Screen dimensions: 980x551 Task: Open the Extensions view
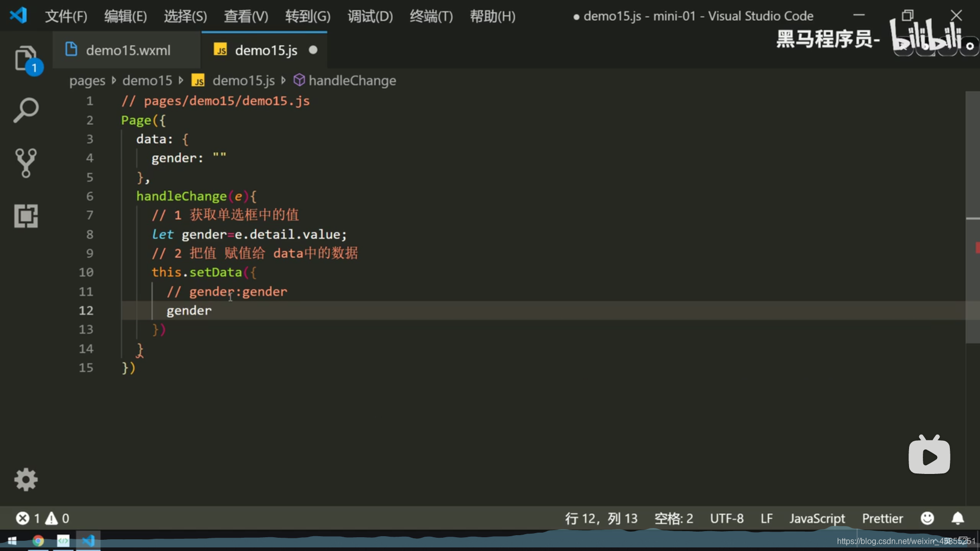(x=26, y=216)
